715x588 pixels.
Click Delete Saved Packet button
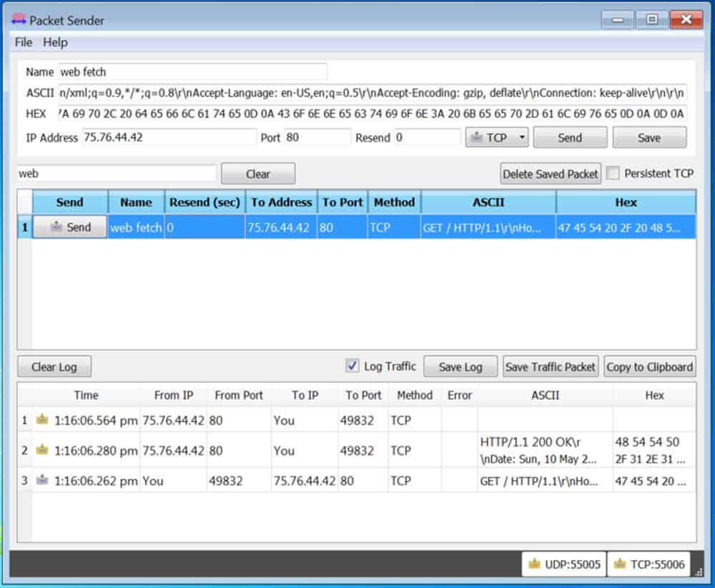[x=551, y=174]
